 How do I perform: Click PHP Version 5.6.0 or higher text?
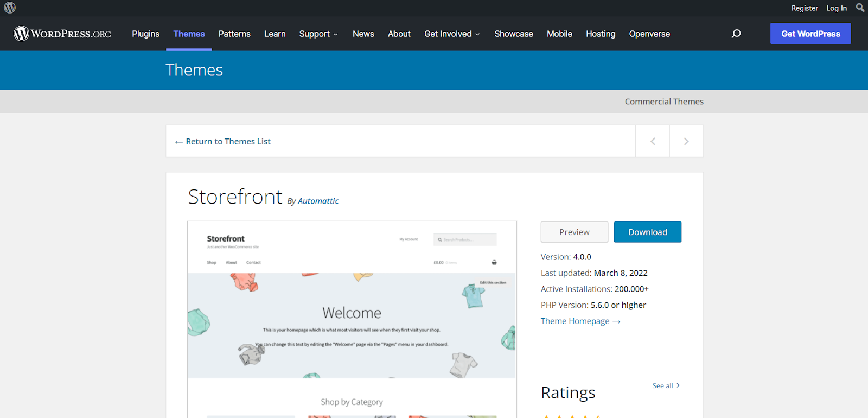593,305
